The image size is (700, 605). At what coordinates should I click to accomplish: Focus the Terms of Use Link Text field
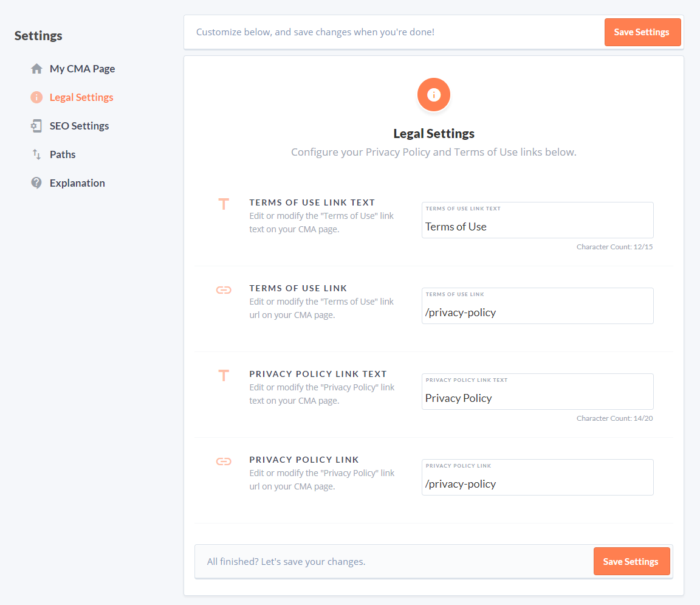point(538,220)
